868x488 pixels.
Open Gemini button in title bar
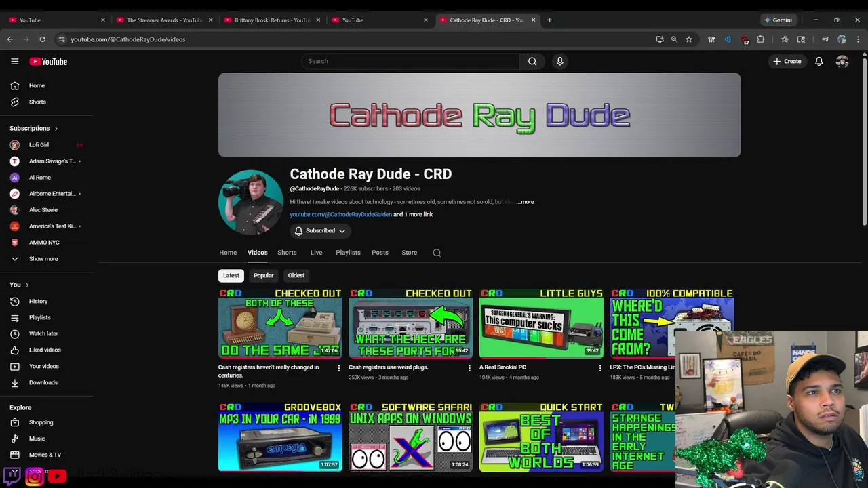pyautogui.click(x=777, y=20)
